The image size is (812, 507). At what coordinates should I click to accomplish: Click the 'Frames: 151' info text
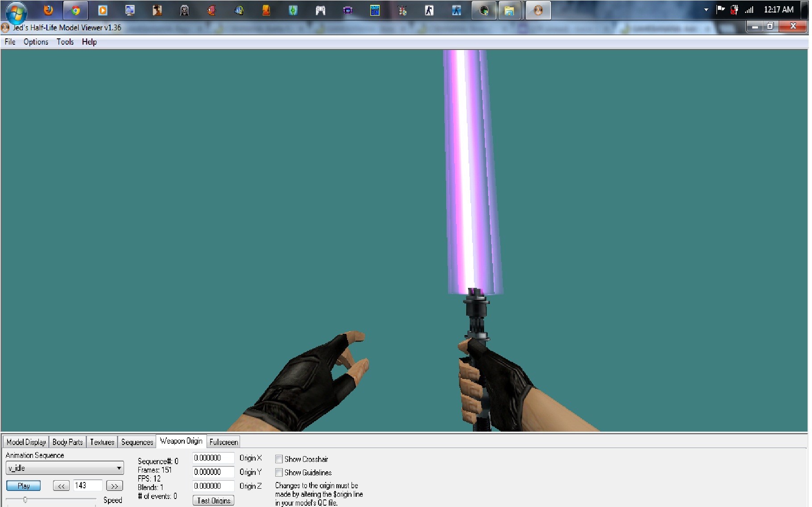pos(154,470)
